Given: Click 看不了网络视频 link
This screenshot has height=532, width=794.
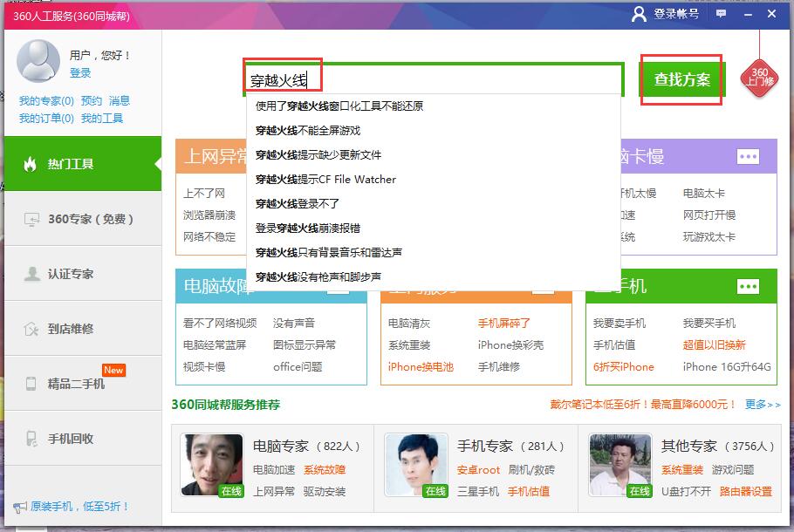Looking at the screenshot, I should coord(220,323).
